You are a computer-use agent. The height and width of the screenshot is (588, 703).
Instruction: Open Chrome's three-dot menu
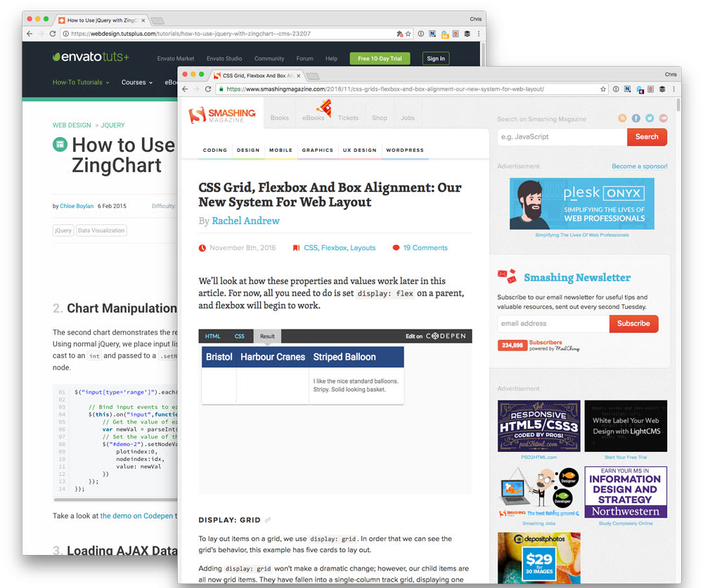pos(673,89)
